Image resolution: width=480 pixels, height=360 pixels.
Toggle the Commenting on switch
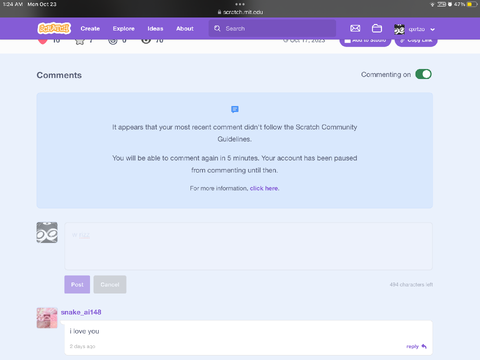point(423,74)
